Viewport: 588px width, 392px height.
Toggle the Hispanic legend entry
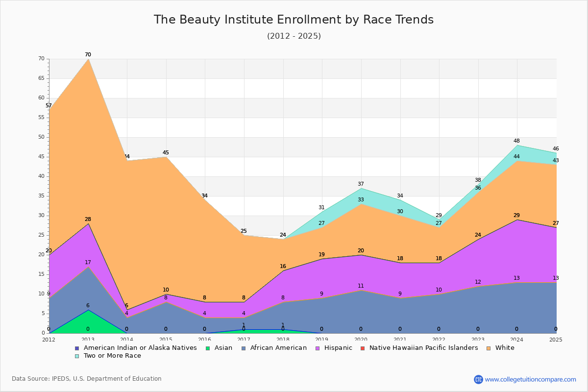[x=334, y=348]
